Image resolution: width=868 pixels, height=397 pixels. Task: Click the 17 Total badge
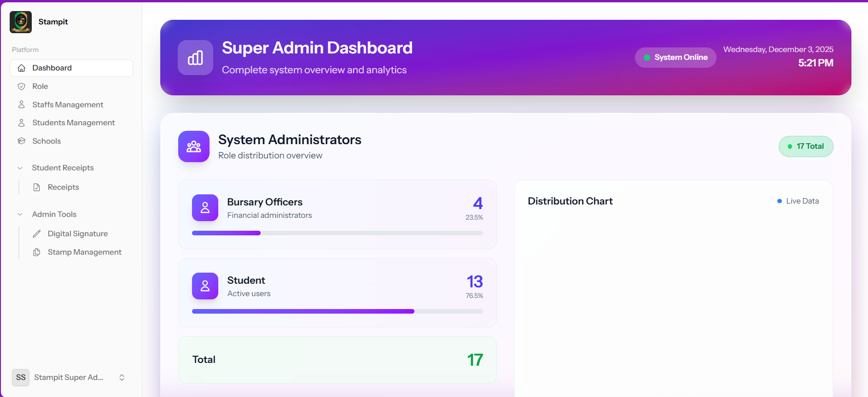point(806,146)
